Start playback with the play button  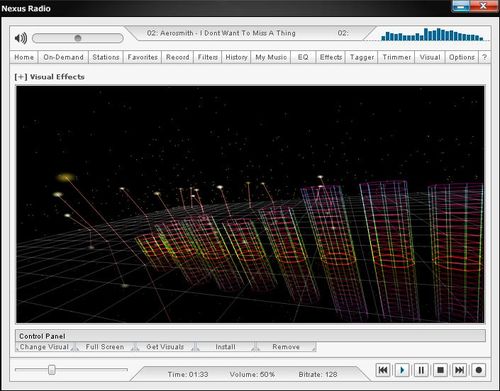point(402,370)
